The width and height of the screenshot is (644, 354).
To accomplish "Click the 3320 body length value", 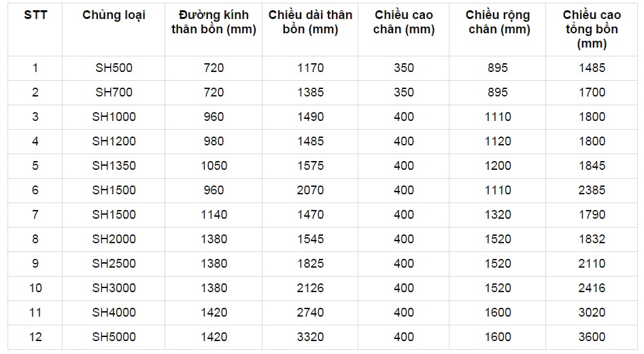I will (310, 337).
